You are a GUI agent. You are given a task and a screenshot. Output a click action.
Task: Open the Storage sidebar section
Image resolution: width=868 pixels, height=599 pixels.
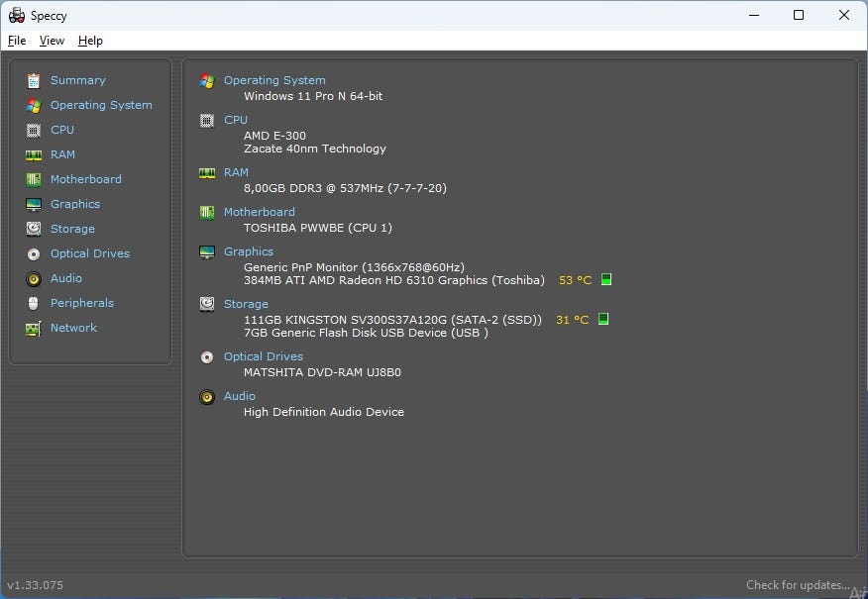tap(72, 229)
